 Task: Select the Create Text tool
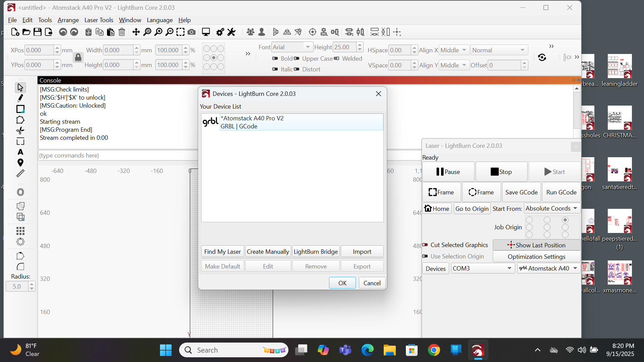point(20,152)
